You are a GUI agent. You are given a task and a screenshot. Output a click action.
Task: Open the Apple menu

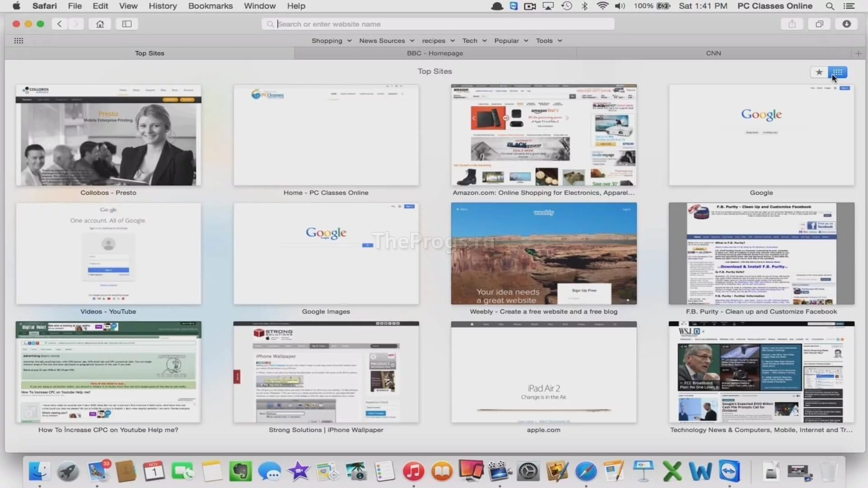click(16, 6)
